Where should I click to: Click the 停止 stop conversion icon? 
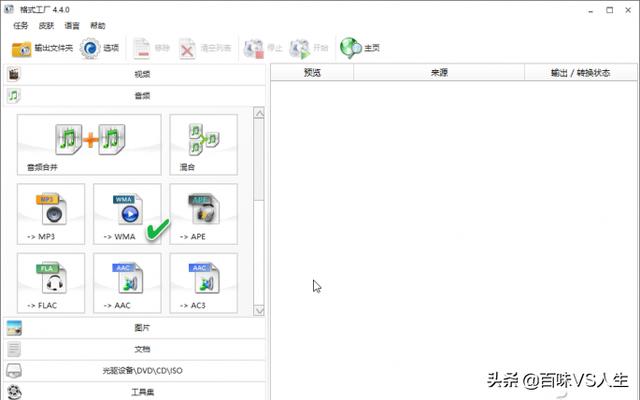pyautogui.click(x=253, y=49)
